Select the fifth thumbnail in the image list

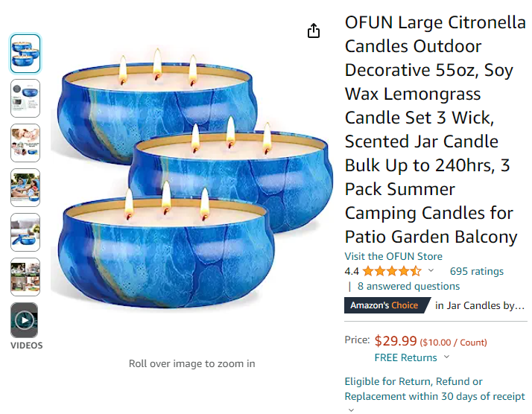click(25, 232)
